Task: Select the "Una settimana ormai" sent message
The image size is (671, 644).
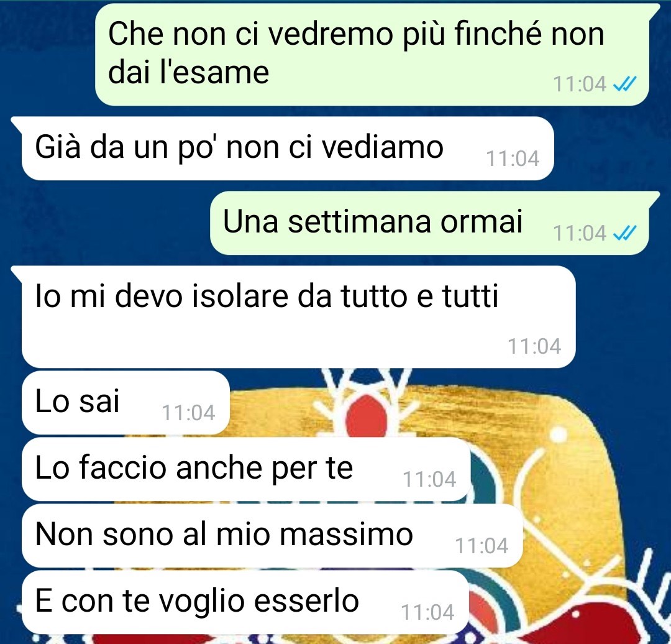Action: pos(430,223)
